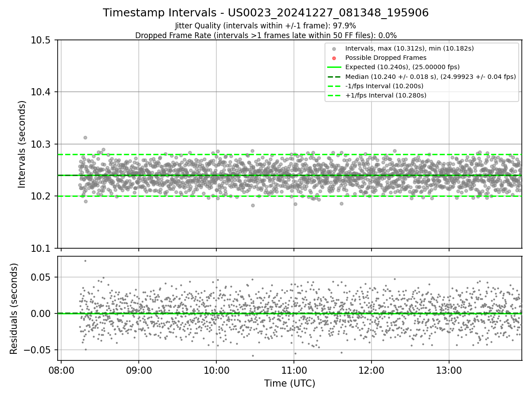This screenshot has height=399, width=532.
Task: Click the 'Residuals (seconds)' y-axis label
Action: click(14, 309)
